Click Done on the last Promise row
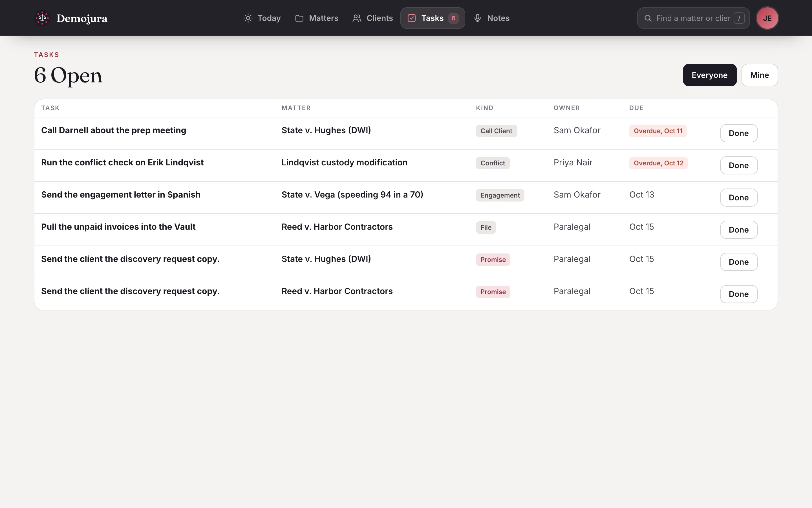Image resolution: width=812 pixels, height=508 pixels. 738,294
